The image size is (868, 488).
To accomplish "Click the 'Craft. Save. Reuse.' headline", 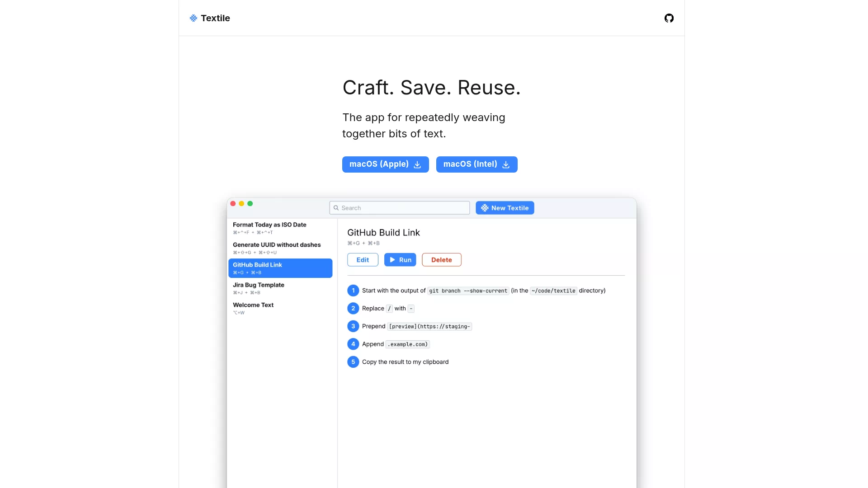I will pos(432,88).
